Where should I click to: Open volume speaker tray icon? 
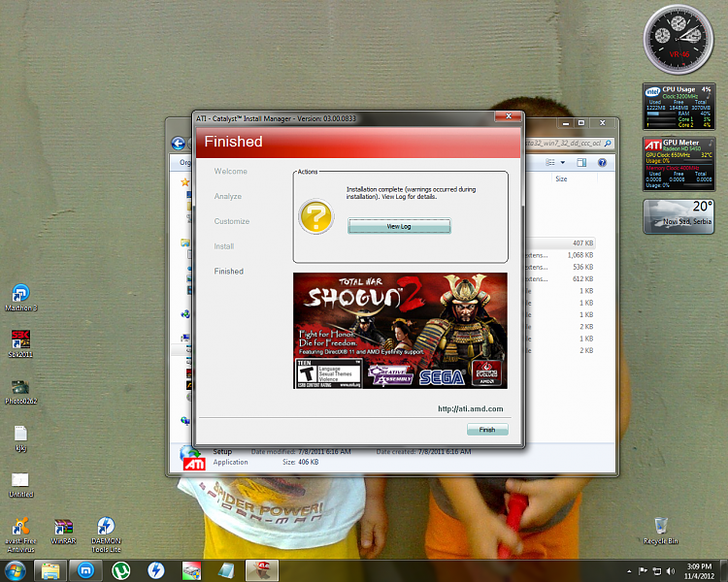point(671,571)
